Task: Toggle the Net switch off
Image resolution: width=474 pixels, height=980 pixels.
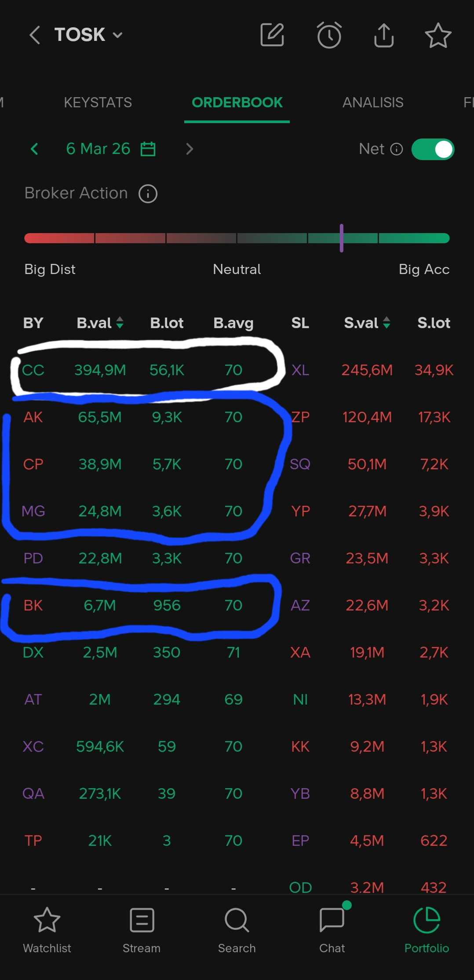Action: [433, 150]
